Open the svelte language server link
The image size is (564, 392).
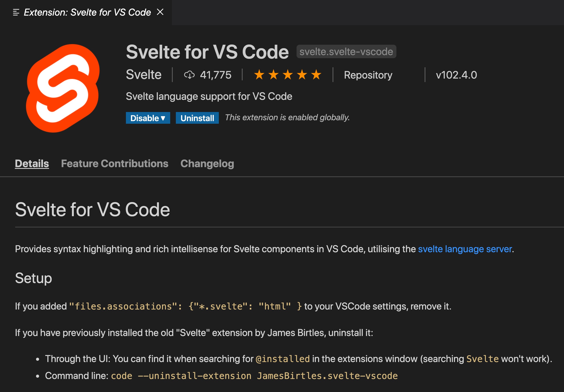coord(465,249)
